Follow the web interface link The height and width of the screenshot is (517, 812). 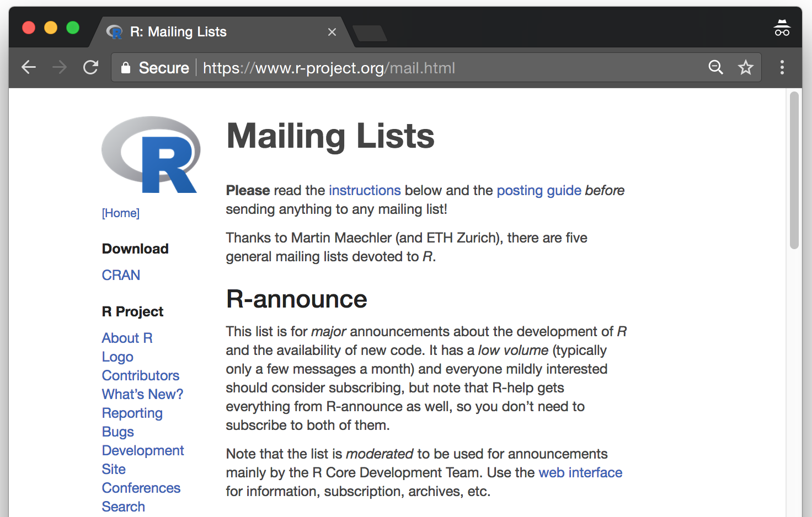click(x=580, y=472)
